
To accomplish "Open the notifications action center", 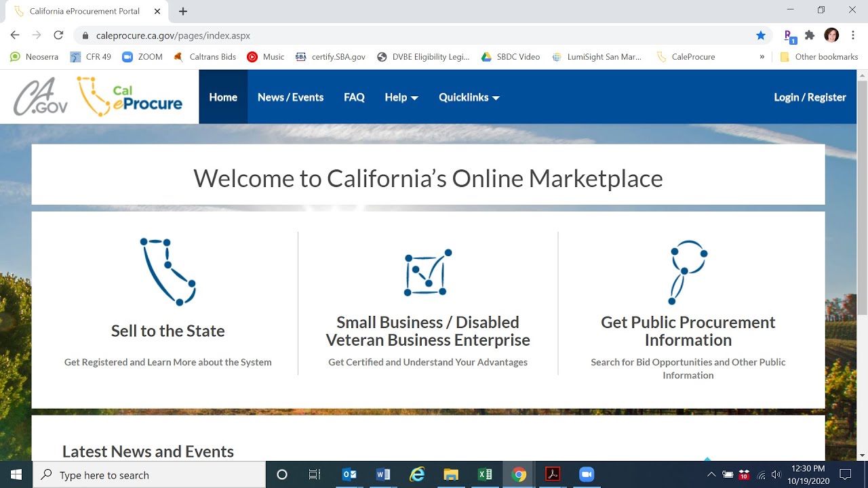I will tap(845, 474).
